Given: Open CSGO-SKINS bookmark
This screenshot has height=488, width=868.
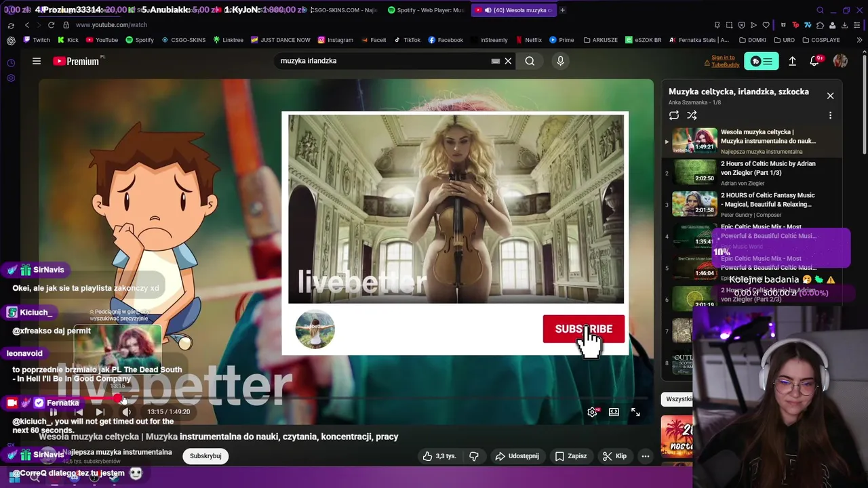Looking at the screenshot, I should coord(184,40).
